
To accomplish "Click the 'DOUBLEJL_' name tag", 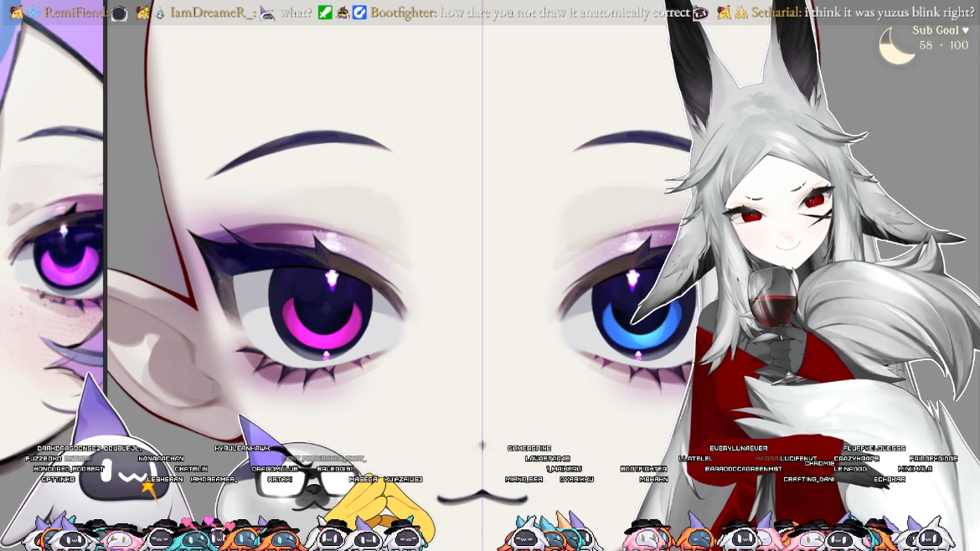I will (123, 449).
